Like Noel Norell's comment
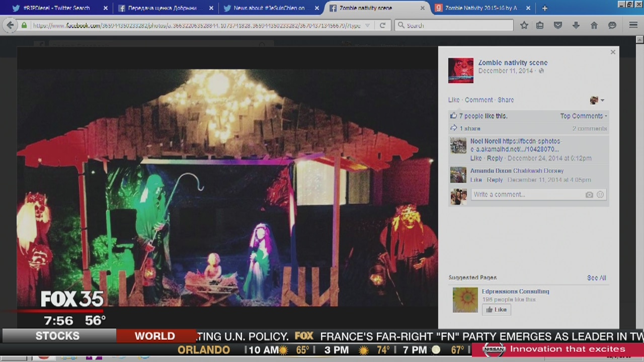 click(x=475, y=158)
